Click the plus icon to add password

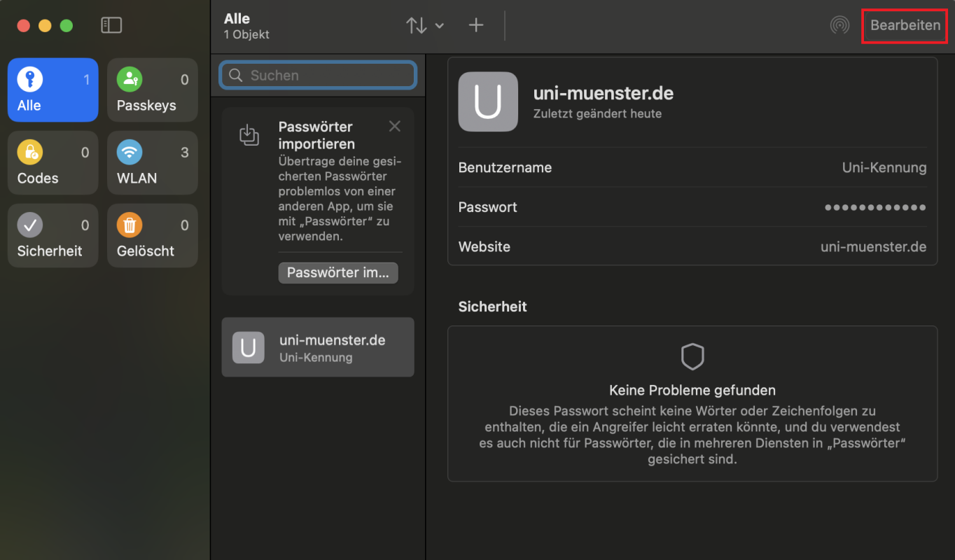(476, 26)
